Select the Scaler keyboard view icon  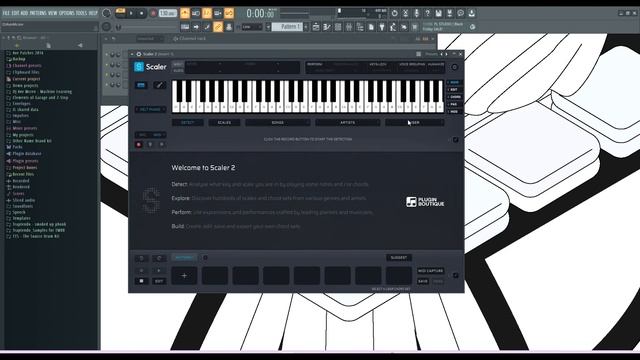(141, 85)
